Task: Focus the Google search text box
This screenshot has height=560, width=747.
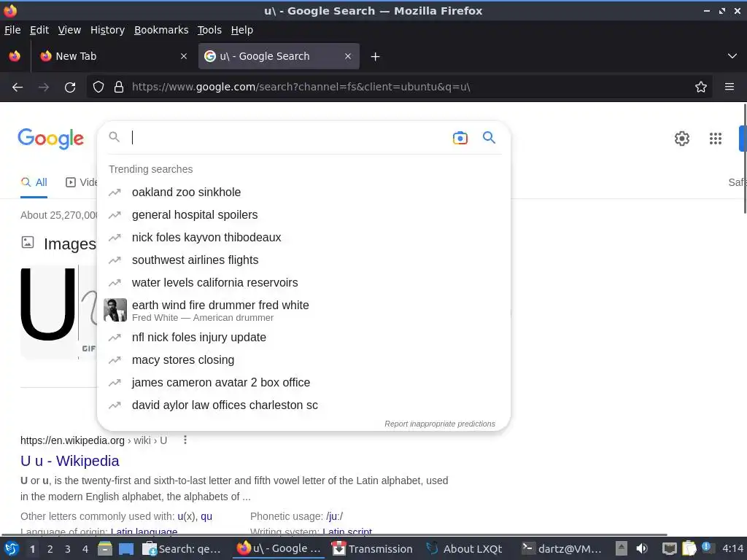Action: click(x=288, y=138)
